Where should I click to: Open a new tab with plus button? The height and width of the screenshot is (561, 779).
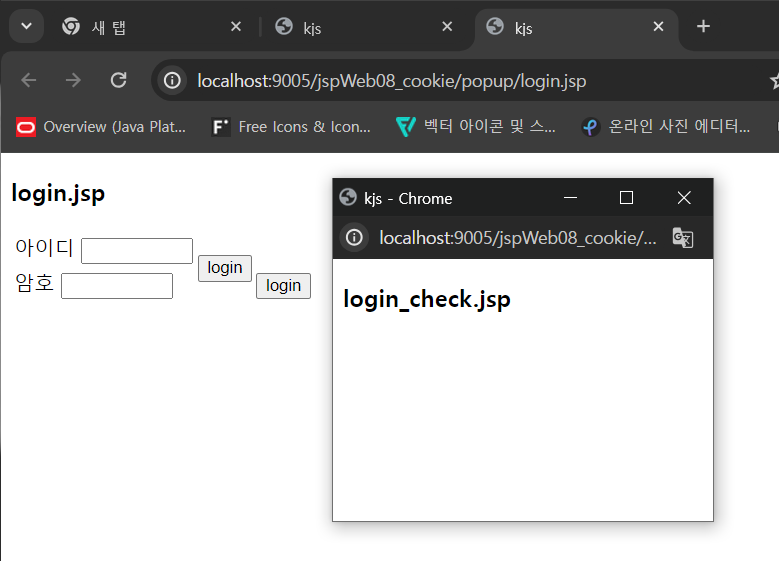tap(703, 26)
